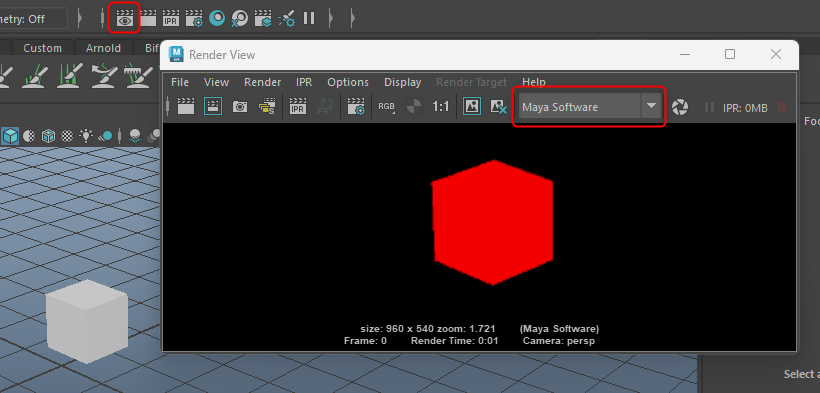Toggle wireframe on shaded cube icon
Screen dimensions: 820x393
[48, 136]
